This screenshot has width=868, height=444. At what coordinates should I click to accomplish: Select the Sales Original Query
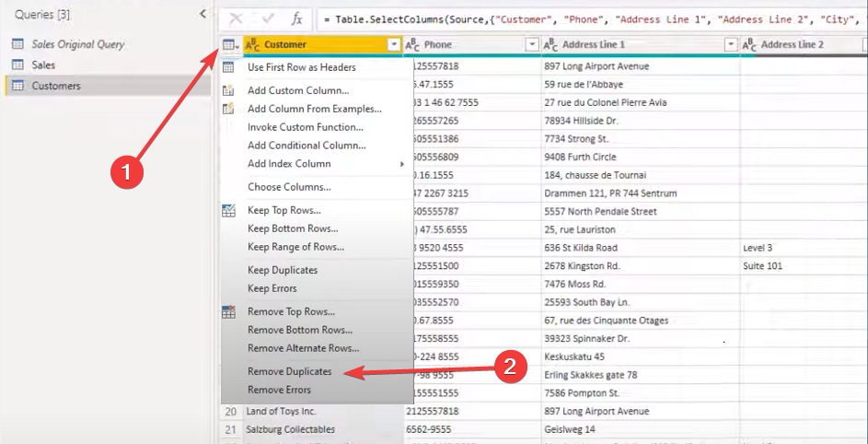pos(77,44)
